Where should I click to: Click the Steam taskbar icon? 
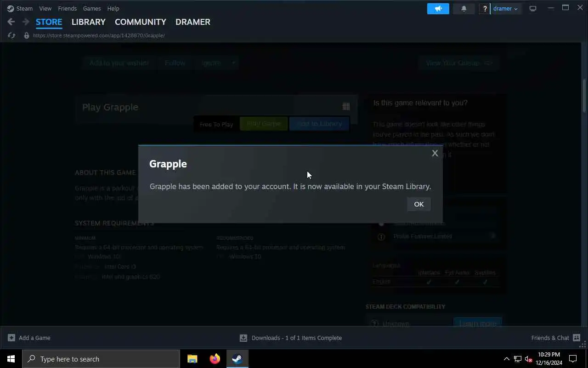pos(237,359)
